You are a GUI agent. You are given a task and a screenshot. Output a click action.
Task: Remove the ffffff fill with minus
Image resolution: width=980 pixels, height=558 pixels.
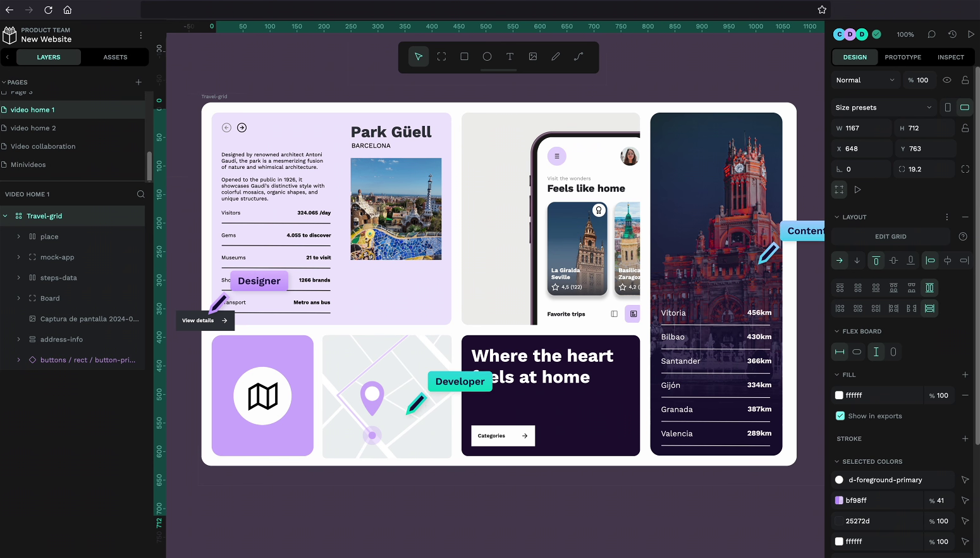(965, 395)
